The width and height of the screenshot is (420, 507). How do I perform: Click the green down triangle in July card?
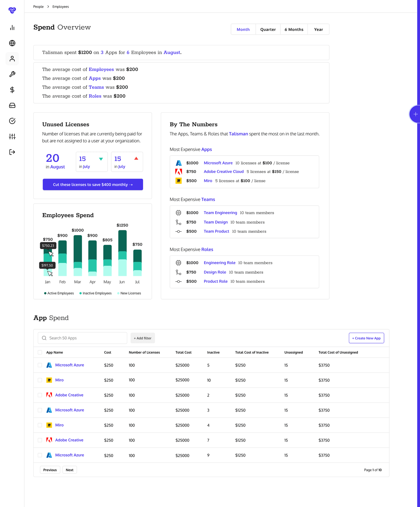101,159
